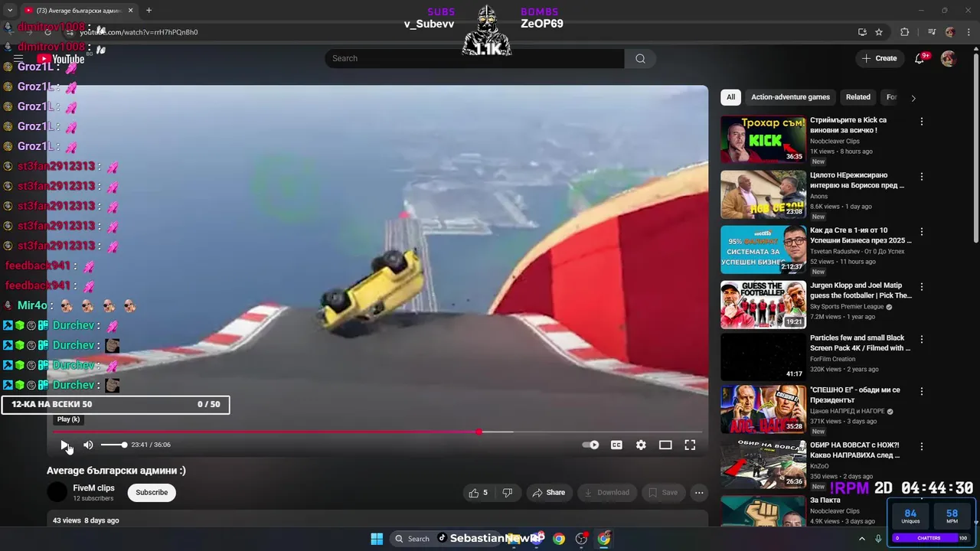The image size is (980, 551).
Task: Open the second Chrome icon in taskbar
Action: [x=604, y=539]
